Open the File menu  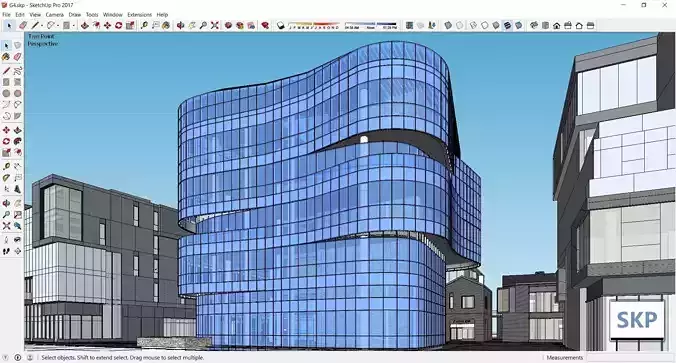pyautogui.click(x=6, y=15)
